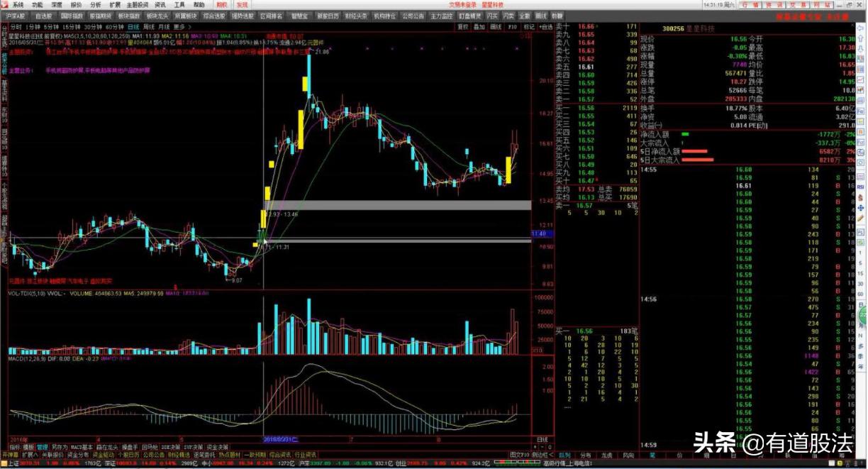Select the 指标 bottom tab
868x469 pixels.
pos(15,447)
